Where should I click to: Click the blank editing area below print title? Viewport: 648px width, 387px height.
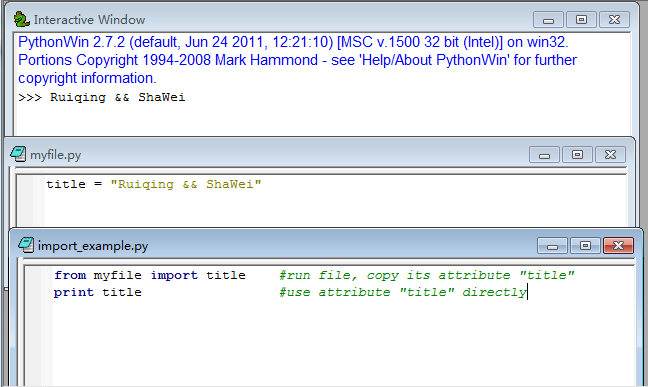click(x=343, y=343)
